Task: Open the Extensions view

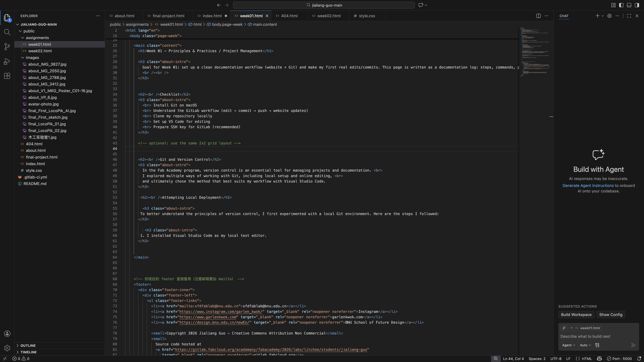Action: click(x=7, y=76)
